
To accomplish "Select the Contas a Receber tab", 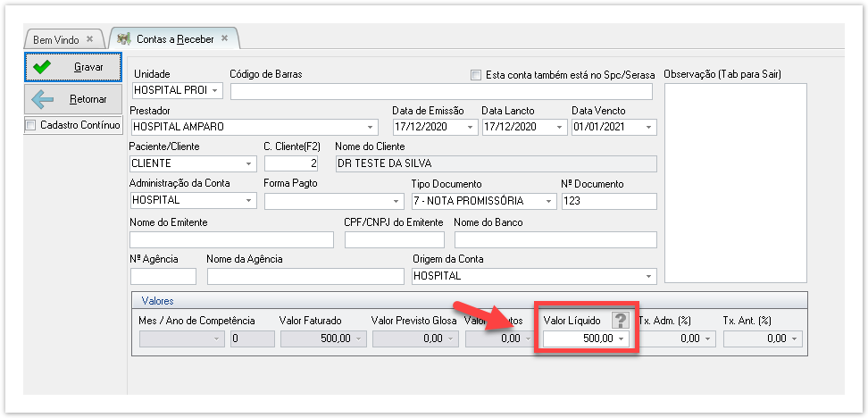I will (175, 39).
